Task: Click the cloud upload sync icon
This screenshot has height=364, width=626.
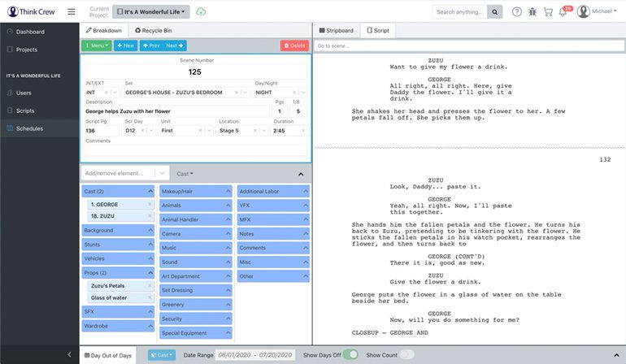Action: click(x=201, y=11)
